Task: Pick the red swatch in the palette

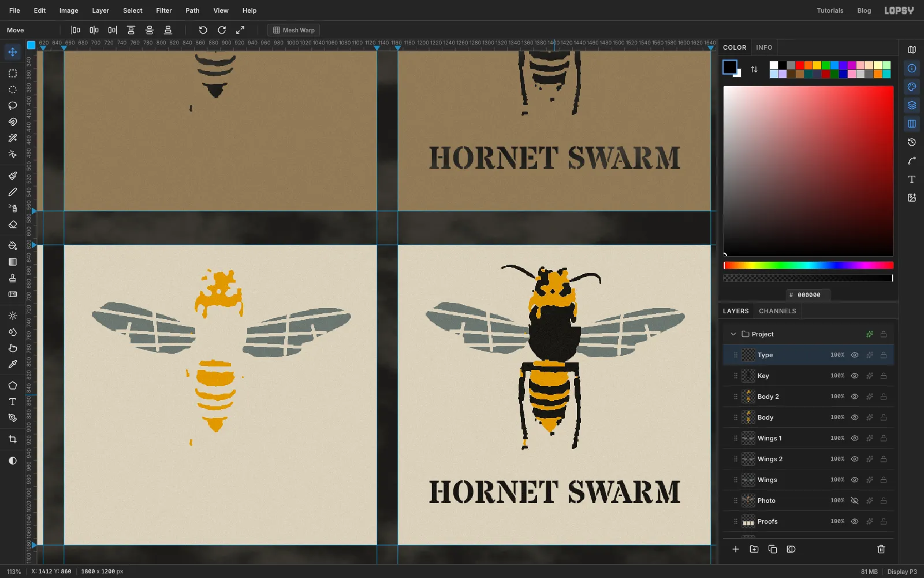Action: [x=800, y=65]
